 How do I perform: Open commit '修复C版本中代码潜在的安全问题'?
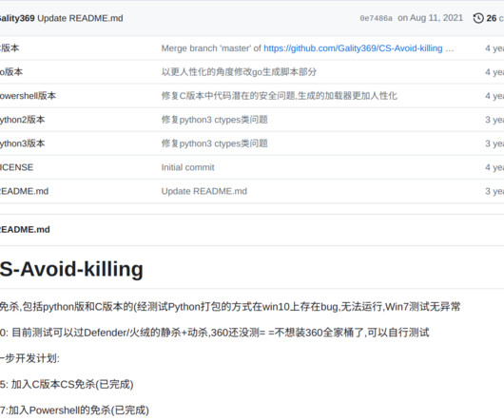(280, 96)
